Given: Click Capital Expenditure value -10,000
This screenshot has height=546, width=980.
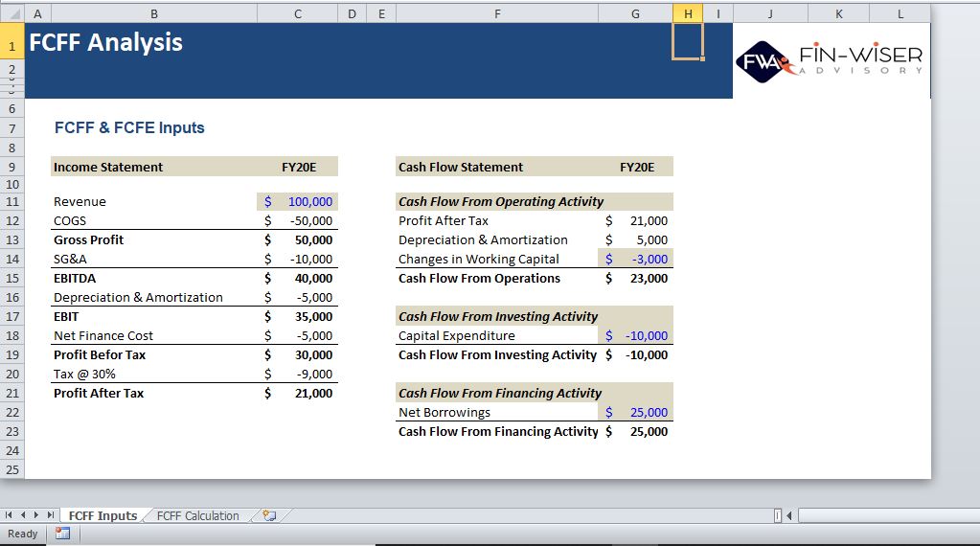Looking at the screenshot, I should pyautogui.click(x=636, y=335).
